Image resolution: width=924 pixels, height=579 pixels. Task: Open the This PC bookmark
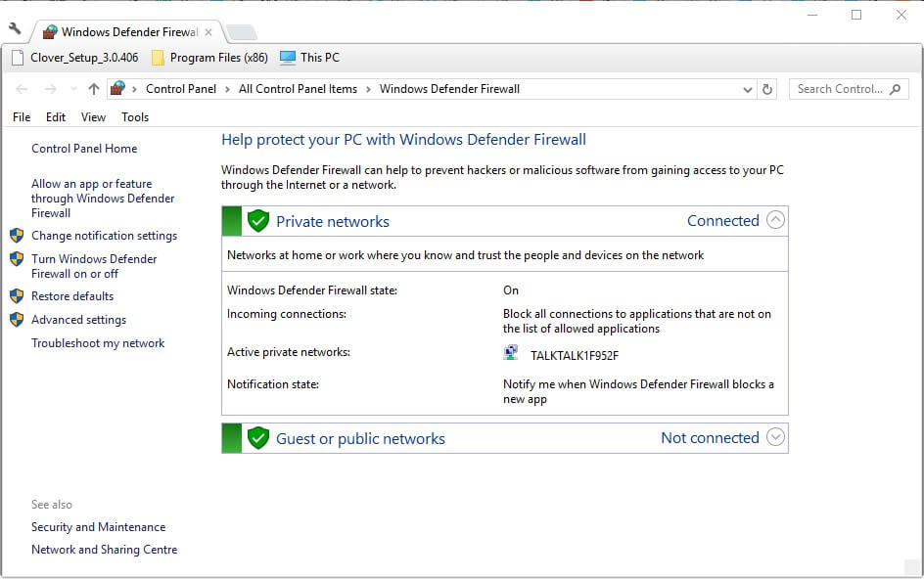309,58
